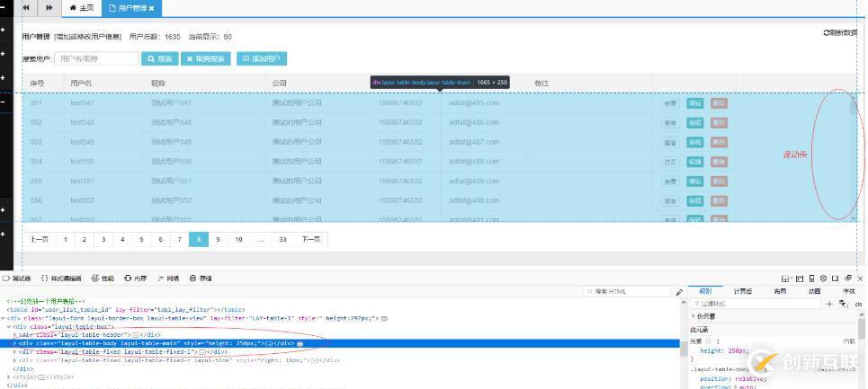
Task: Click the 删除 button in row 355
Action: [x=719, y=181]
